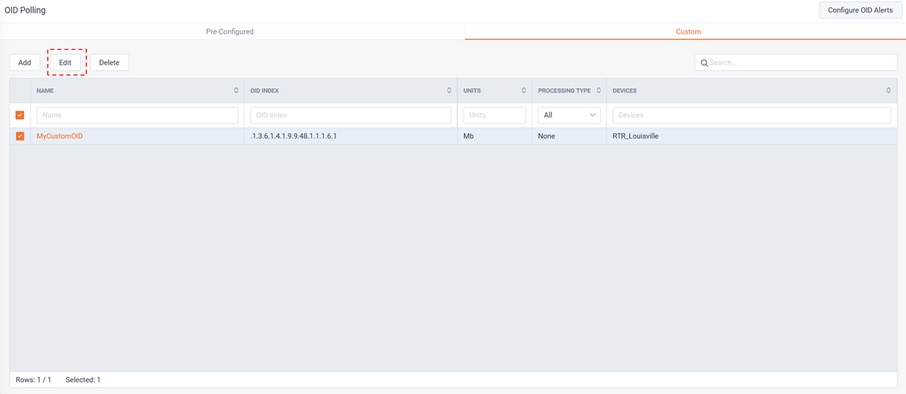
Task: Click the Delete button
Action: tap(109, 62)
